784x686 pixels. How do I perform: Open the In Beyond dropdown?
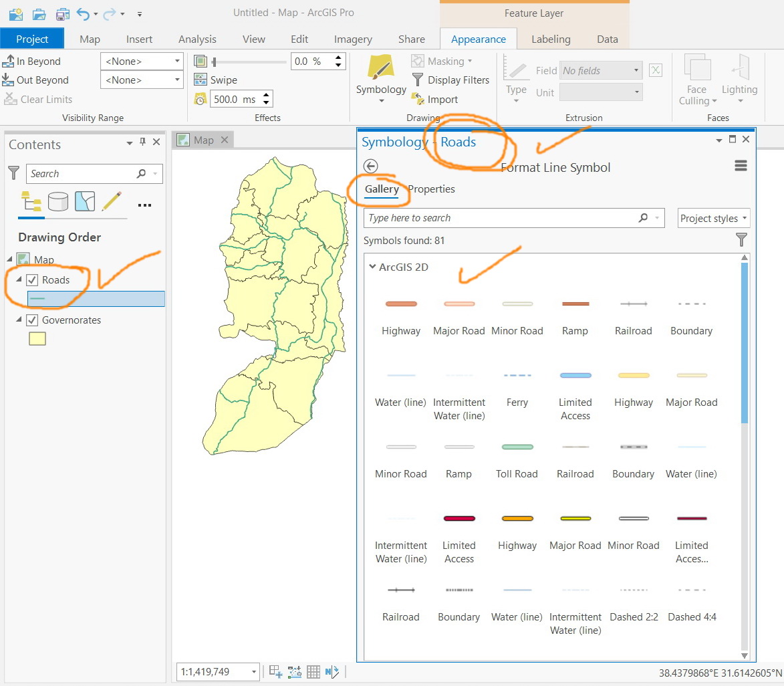(141, 62)
